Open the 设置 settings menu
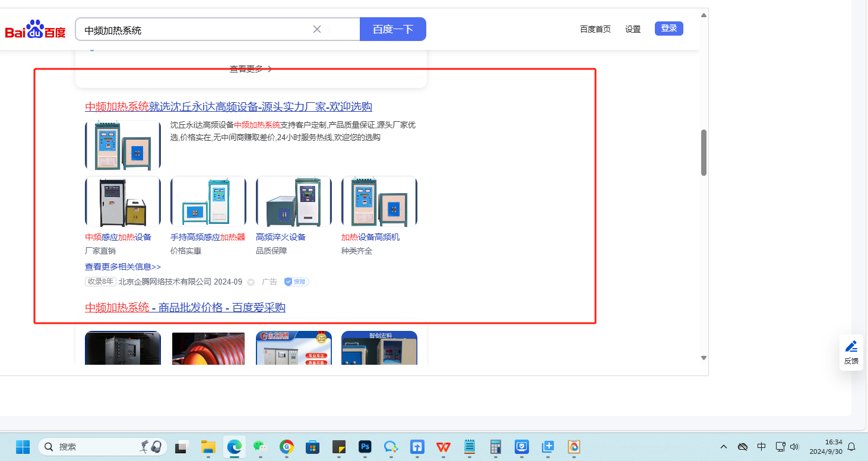 click(633, 29)
